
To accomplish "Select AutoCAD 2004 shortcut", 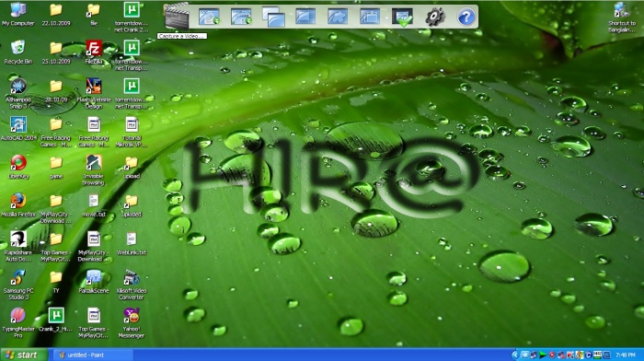I will (x=18, y=129).
